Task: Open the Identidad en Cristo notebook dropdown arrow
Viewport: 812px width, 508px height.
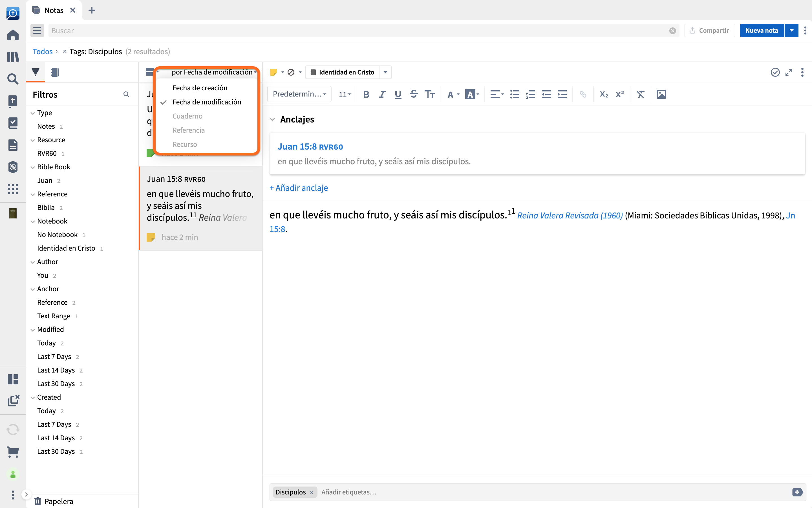Action: point(385,72)
